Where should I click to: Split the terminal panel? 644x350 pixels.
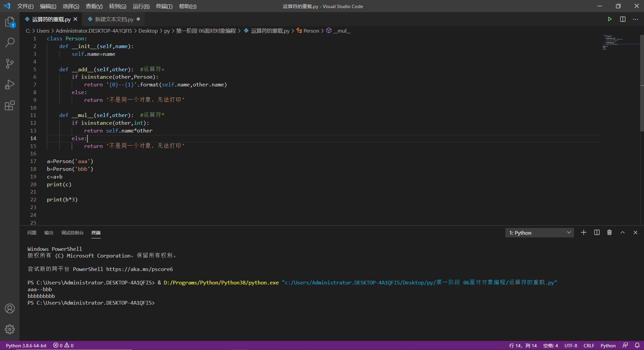[597, 232]
